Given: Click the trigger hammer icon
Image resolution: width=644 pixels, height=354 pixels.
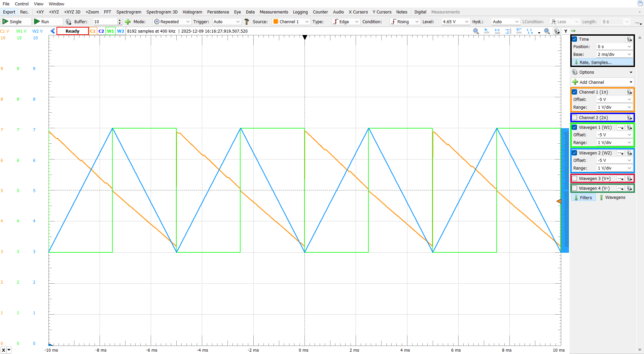Looking at the screenshot, I should pos(247,22).
